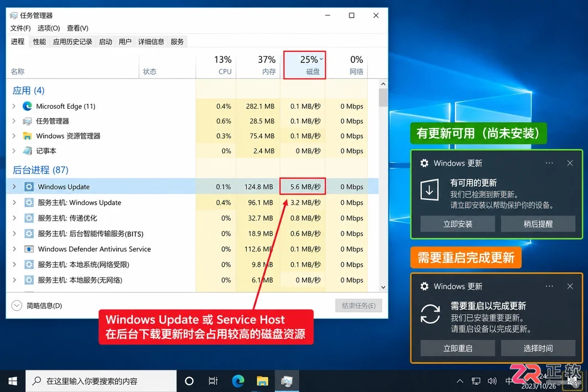Screen dimensions: 588x392
Task: Click the Windows Defender Antivirus Service icon
Action: [x=29, y=249]
